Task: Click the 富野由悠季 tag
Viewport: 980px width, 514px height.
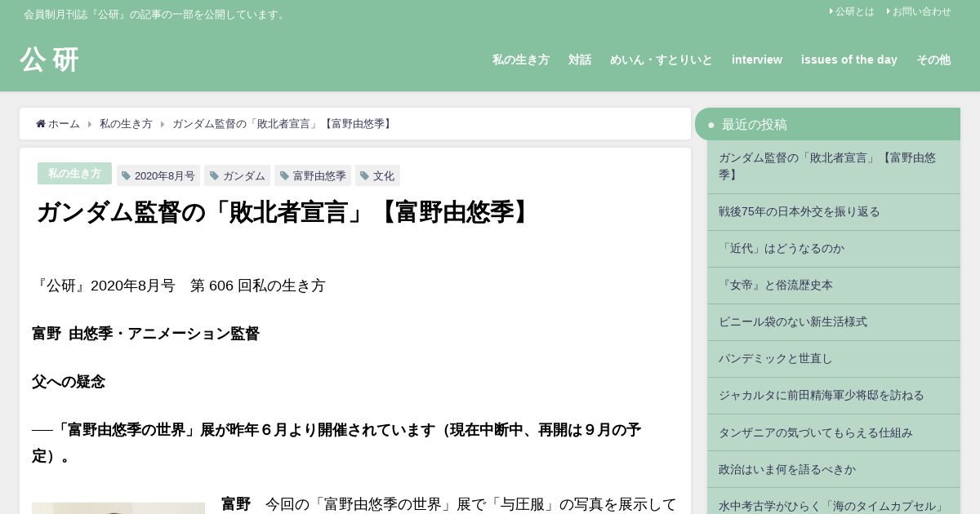Action: tap(313, 175)
